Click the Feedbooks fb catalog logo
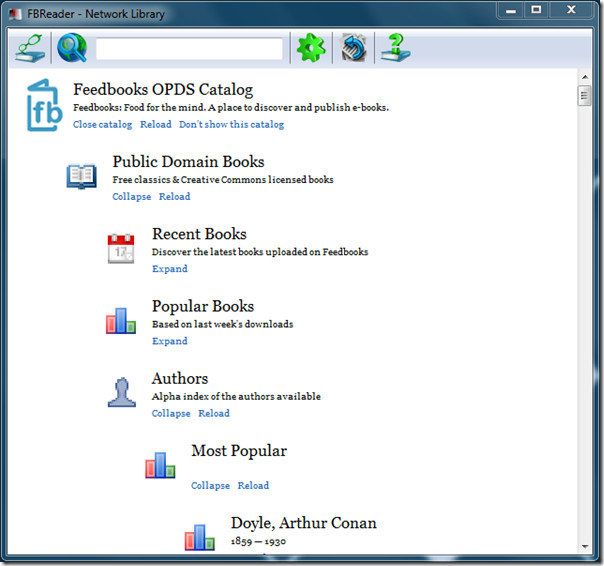This screenshot has width=604, height=566. (44, 105)
